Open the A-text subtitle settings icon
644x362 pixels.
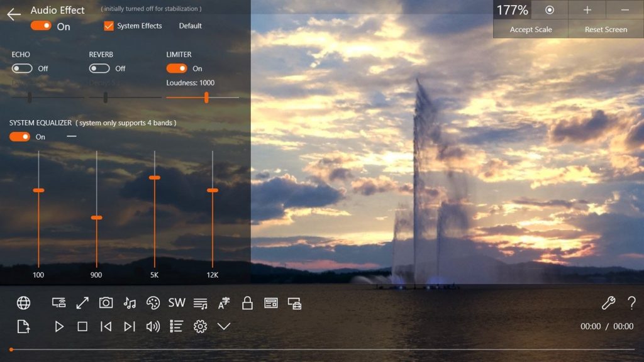(x=224, y=302)
